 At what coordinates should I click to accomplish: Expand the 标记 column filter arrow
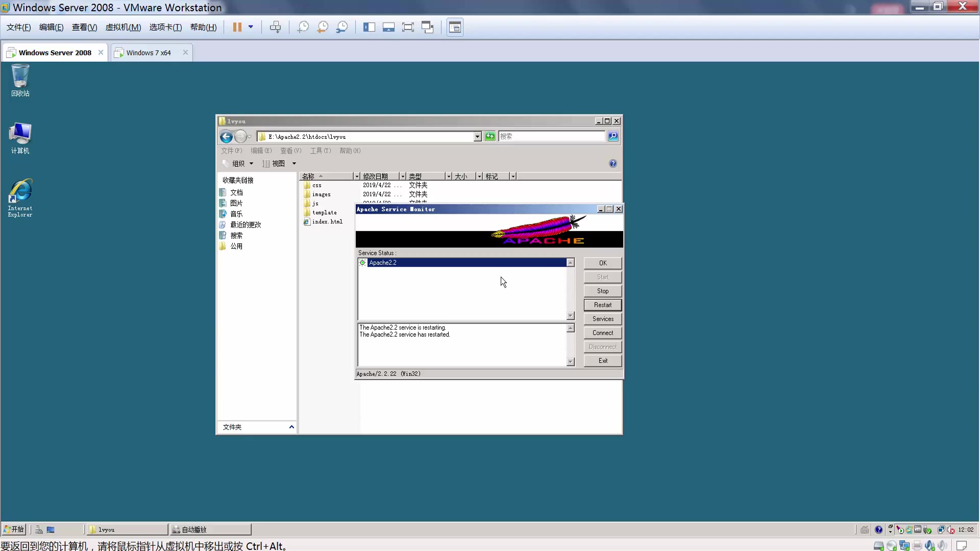click(x=513, y=177)
